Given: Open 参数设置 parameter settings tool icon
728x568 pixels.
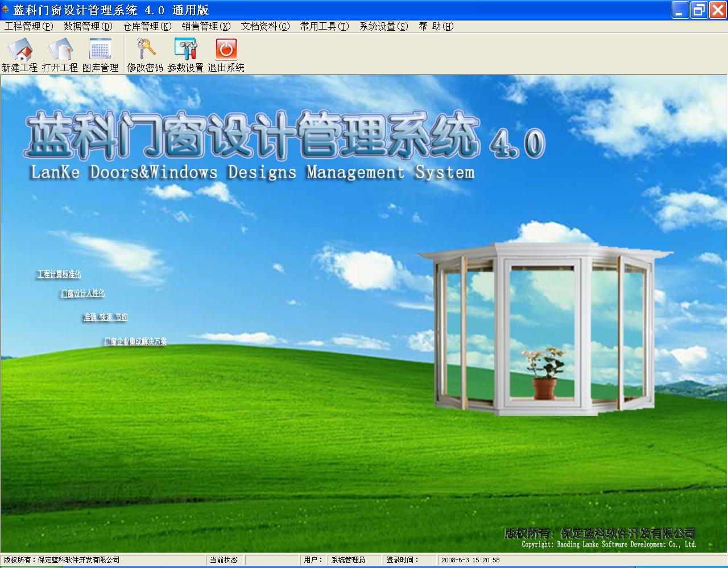Looking at the screenshot, I should point(185,50).
